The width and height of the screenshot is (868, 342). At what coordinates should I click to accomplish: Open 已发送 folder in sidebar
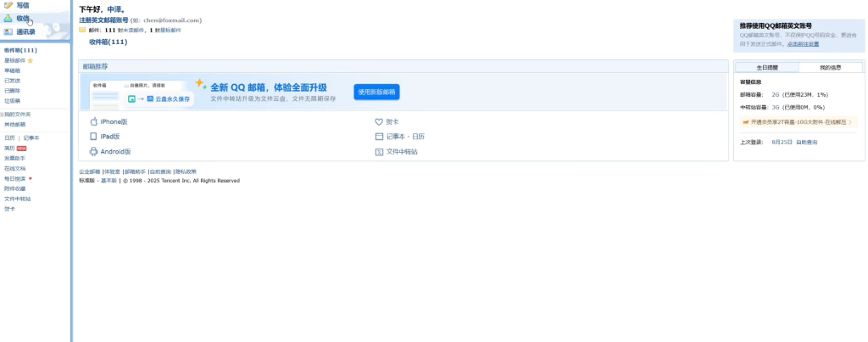click(x=13, y=81)
